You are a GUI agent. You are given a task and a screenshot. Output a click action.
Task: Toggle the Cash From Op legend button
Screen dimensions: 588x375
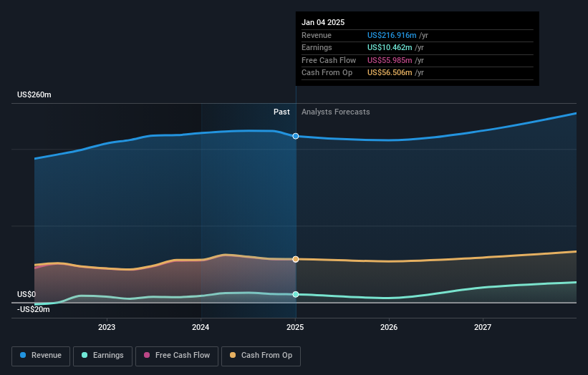261,356
